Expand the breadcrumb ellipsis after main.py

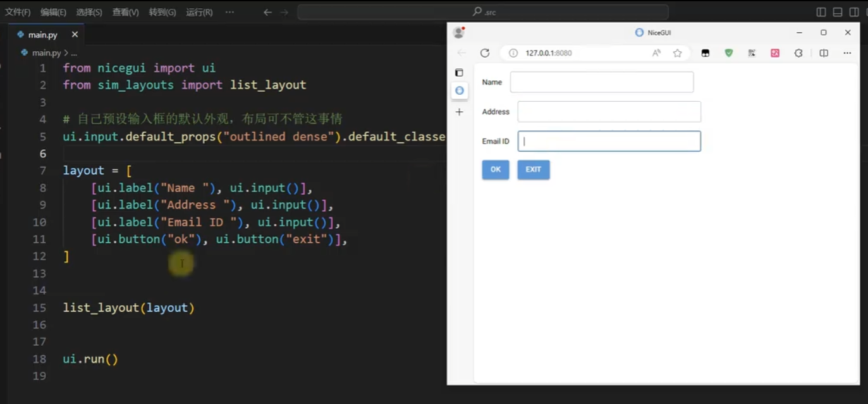pos(74,53)
